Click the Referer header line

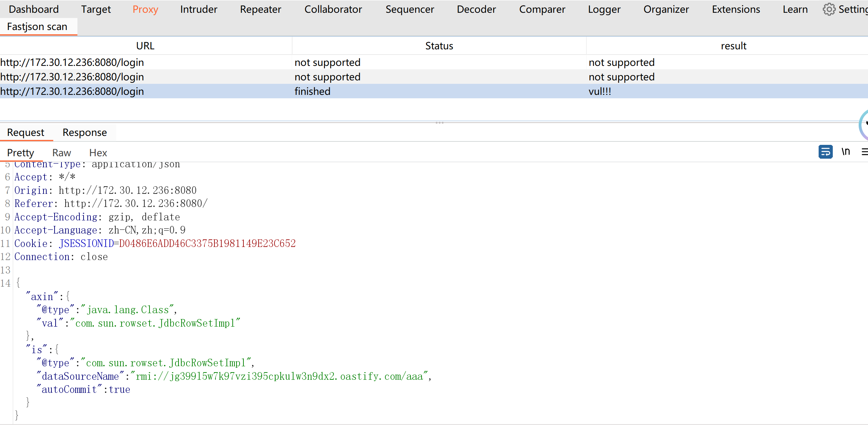pyautogui.click(x=111, y=203)
